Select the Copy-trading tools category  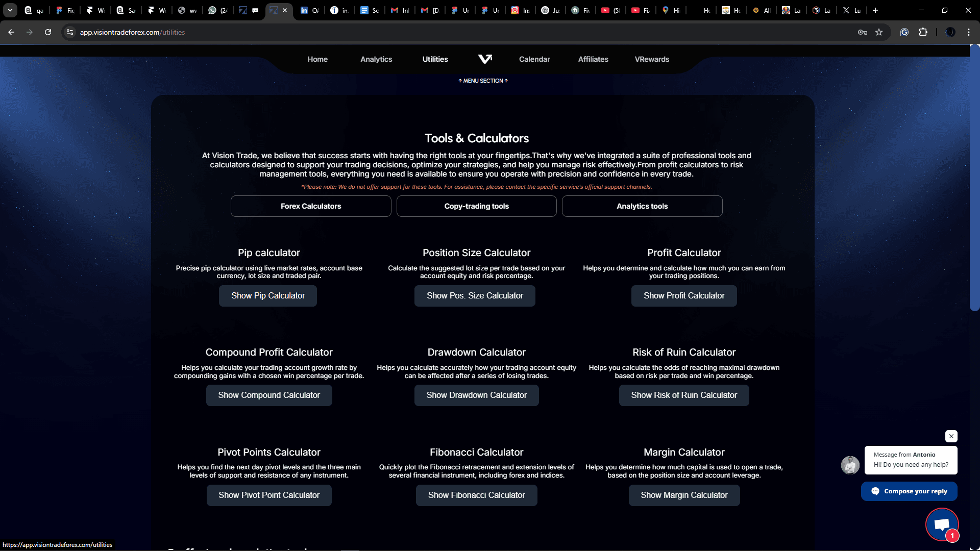(x=476, y=206)
